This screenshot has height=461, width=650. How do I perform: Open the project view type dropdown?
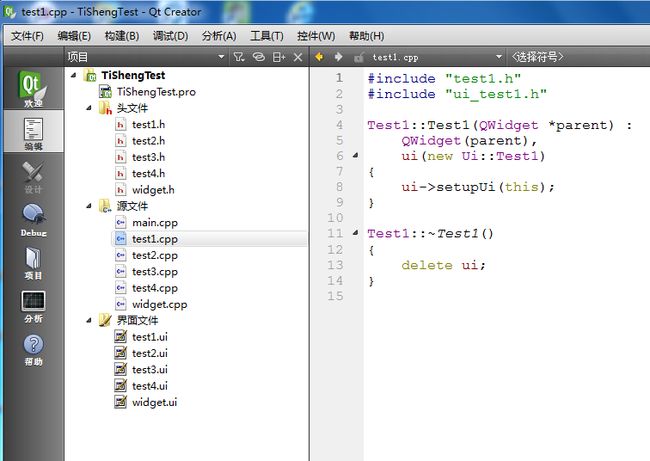pyautogui.click(x=146, y=57)
